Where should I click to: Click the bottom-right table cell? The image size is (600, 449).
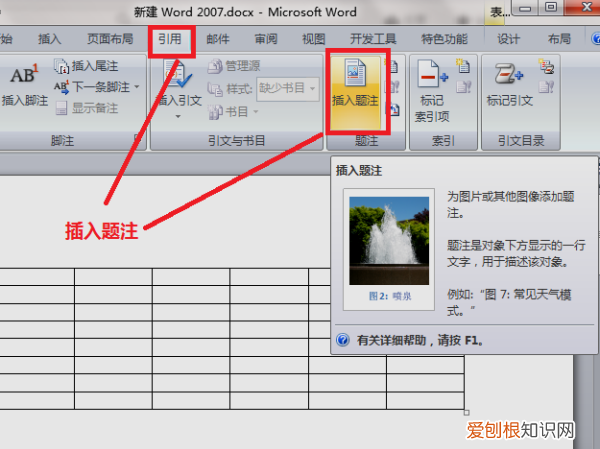(x=425, y=401)
